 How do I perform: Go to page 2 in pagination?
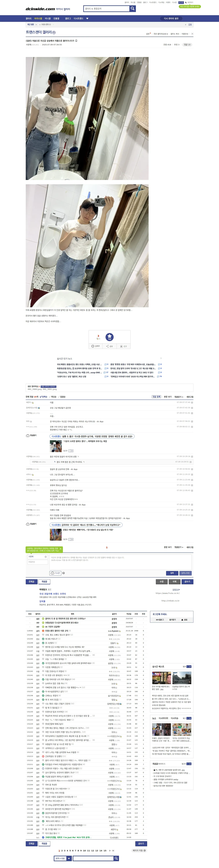point(62,850)
